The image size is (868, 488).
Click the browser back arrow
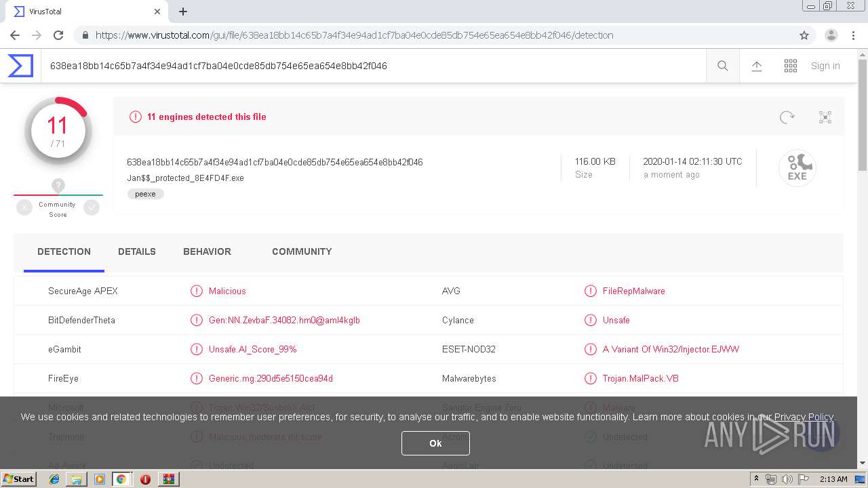(x=15, y=35)
